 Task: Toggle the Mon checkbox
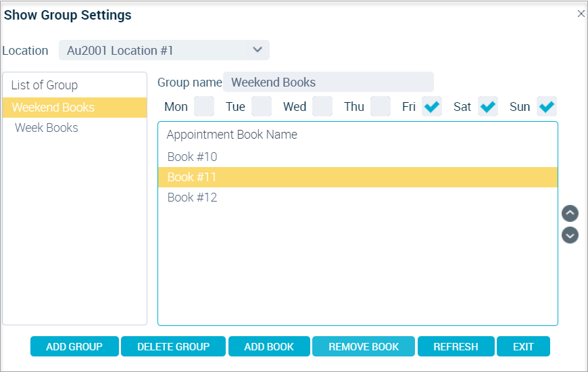pos(204,106)
